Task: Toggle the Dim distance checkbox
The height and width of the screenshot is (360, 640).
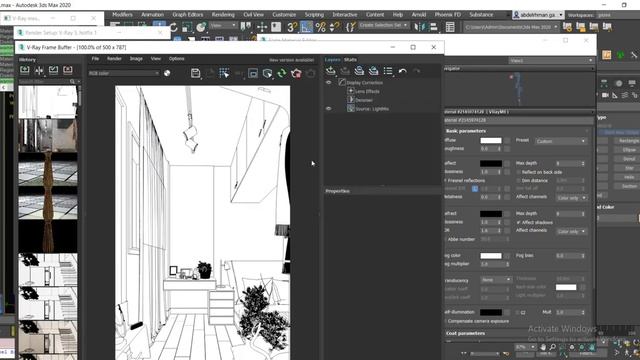Action: [x=518, y=180]
